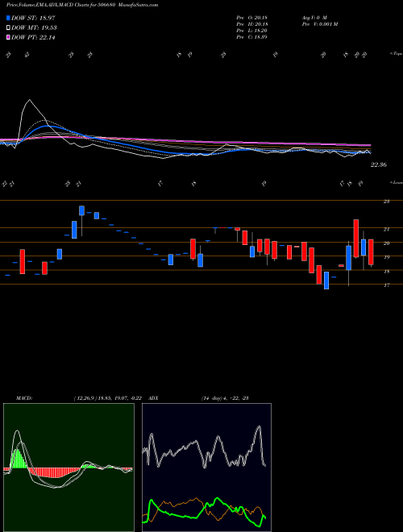Click the ADX panel title
The height and width of the screenshot is (532, 403).
[x=153, y=398]
